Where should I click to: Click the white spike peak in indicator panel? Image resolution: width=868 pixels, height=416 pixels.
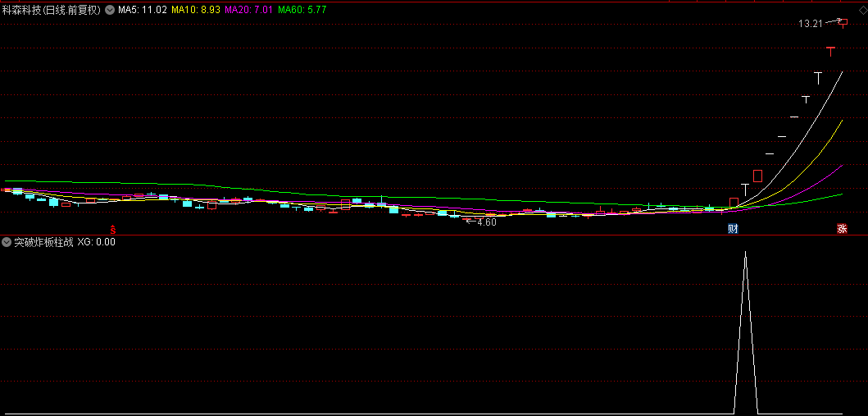(x=746, y=253)
